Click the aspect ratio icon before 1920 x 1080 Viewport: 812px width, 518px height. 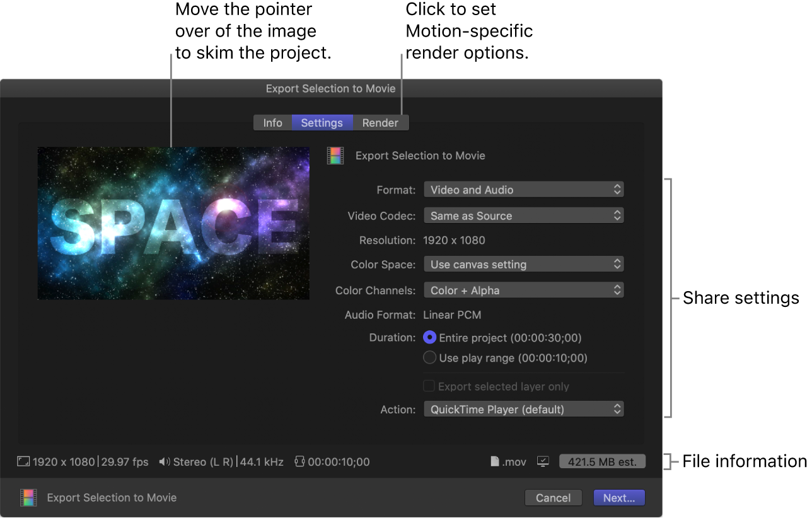click(x=23, y=461)
